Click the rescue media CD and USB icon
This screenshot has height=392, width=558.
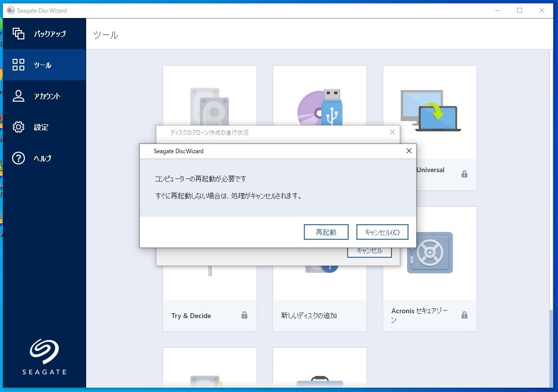[x=320, y=107]
